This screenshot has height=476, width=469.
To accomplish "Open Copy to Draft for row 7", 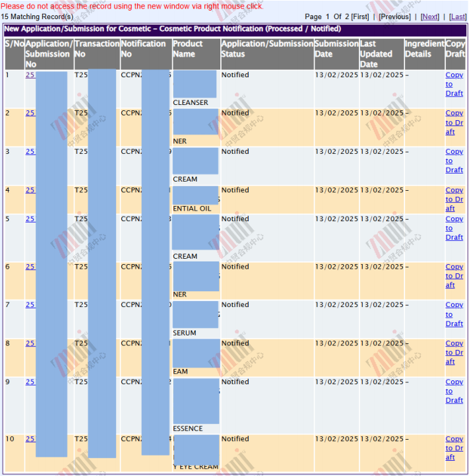I will pos(454,314).
